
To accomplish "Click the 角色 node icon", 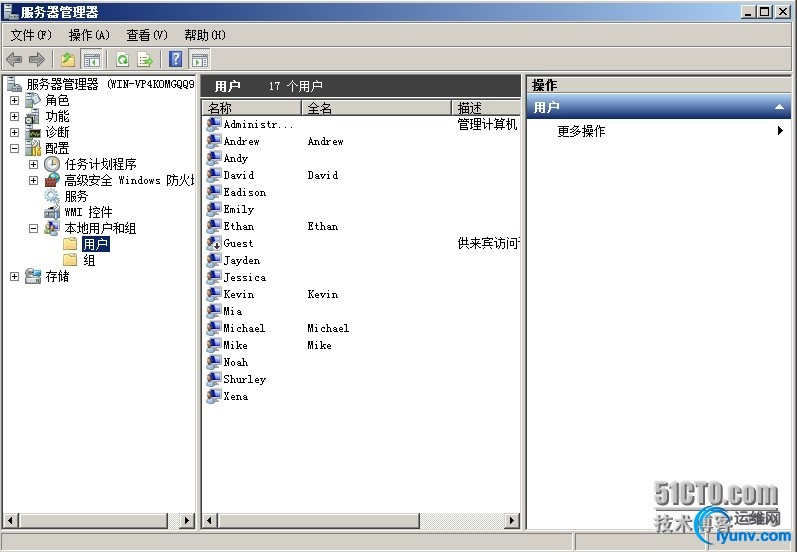I will (33, 101).
